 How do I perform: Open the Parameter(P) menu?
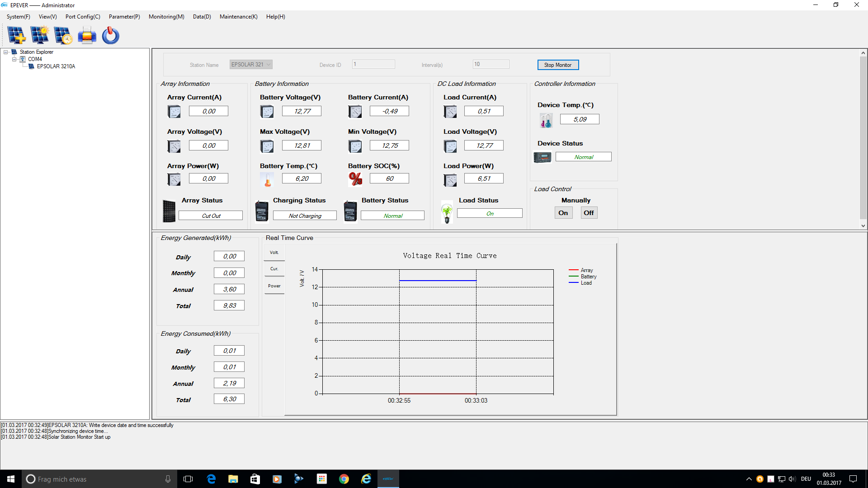(124, 17)
